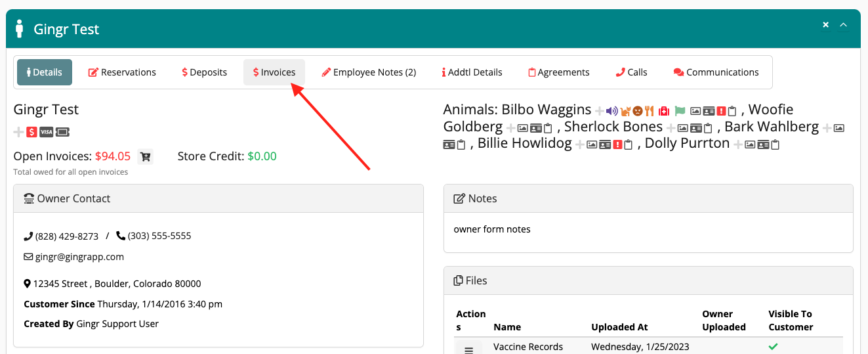Open Bark Wahlberg animal profile link
The height and width of the screenshot is (354, 868).
click(x=772, y=126)
